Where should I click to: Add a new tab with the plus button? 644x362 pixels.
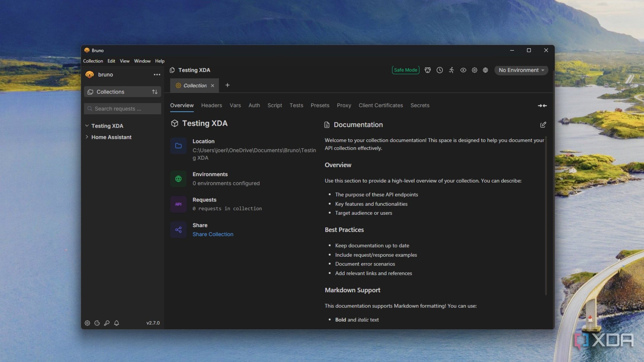coord(228,85)
